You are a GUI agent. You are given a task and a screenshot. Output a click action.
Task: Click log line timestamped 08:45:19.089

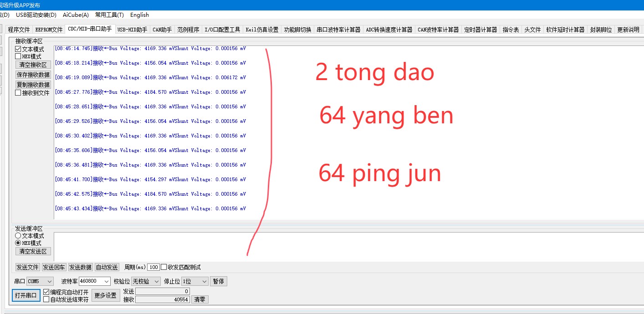click(150, 78)
